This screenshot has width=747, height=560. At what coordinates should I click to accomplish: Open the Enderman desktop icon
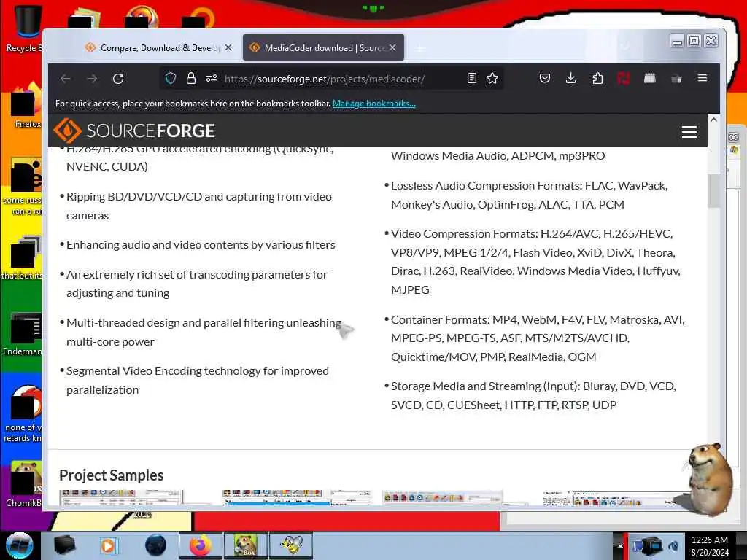point(23,333)
